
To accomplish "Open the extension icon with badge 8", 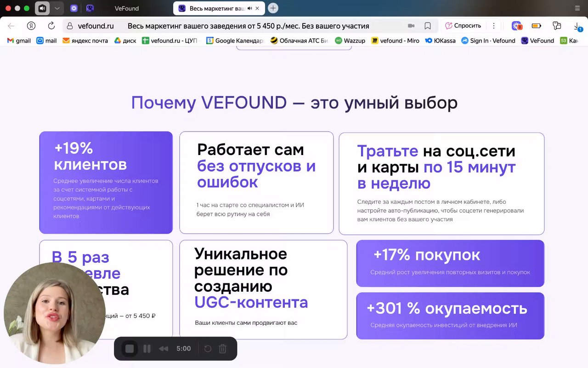I will click(517, 26).
